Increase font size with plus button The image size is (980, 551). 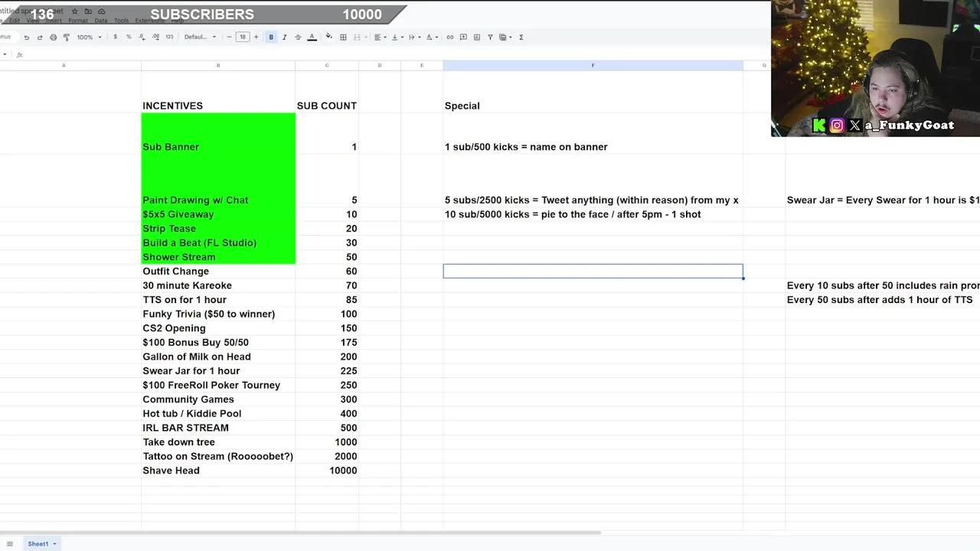(256, 37)
